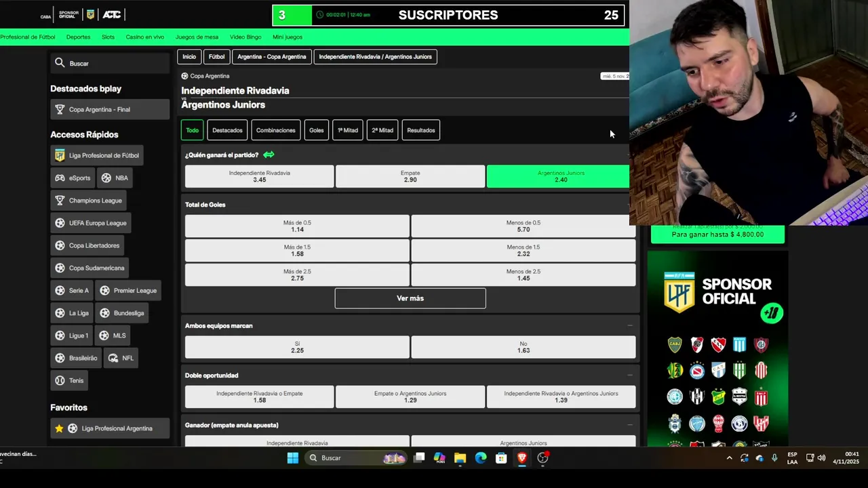Open Champions League in quick access
Image resolution: width=868 pixels, height=488 pixels.
coord(88,201)
